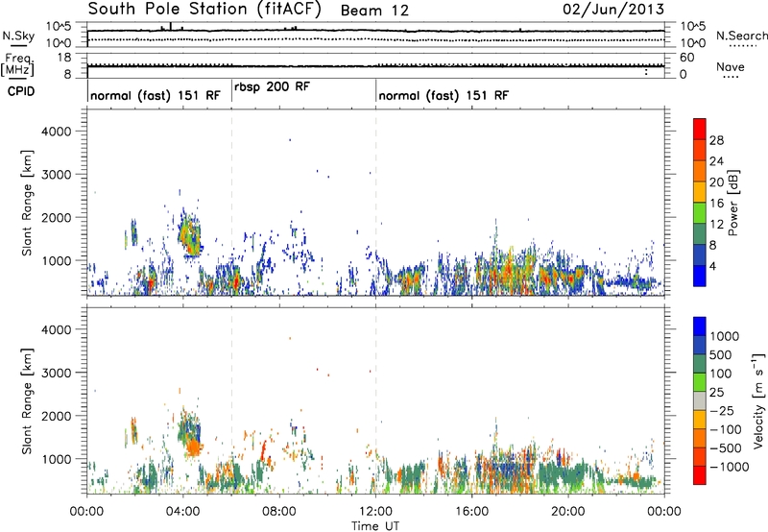
Task: Click the "2000" tick of the velocity panel
Action: tap(57, 416)
